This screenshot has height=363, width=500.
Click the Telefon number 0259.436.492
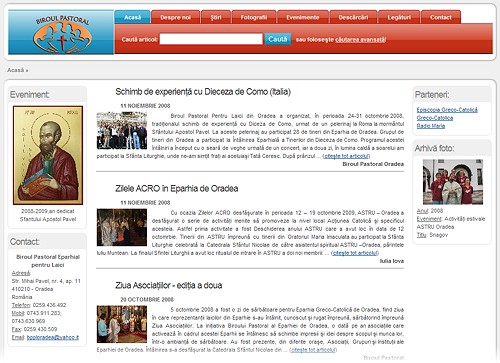[49, 305]
